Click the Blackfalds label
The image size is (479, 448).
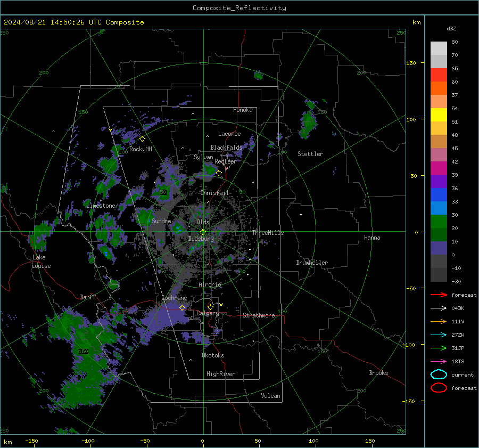tap(226, 148)
